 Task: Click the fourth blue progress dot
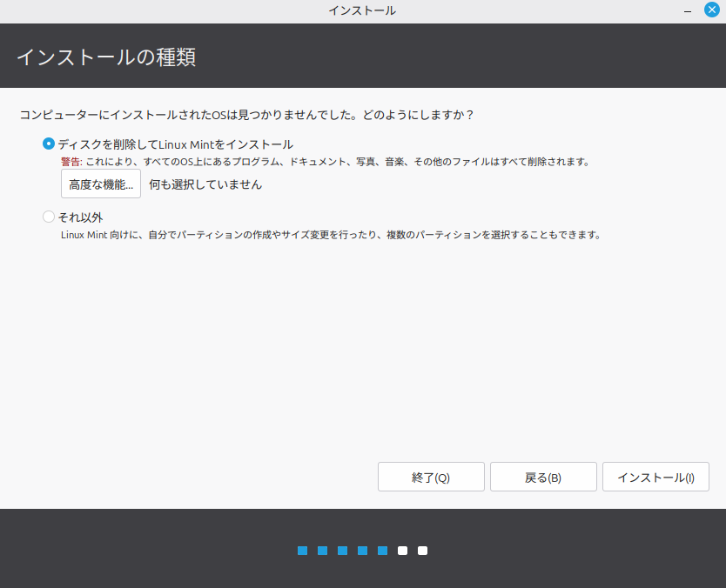tap(362, 551)
